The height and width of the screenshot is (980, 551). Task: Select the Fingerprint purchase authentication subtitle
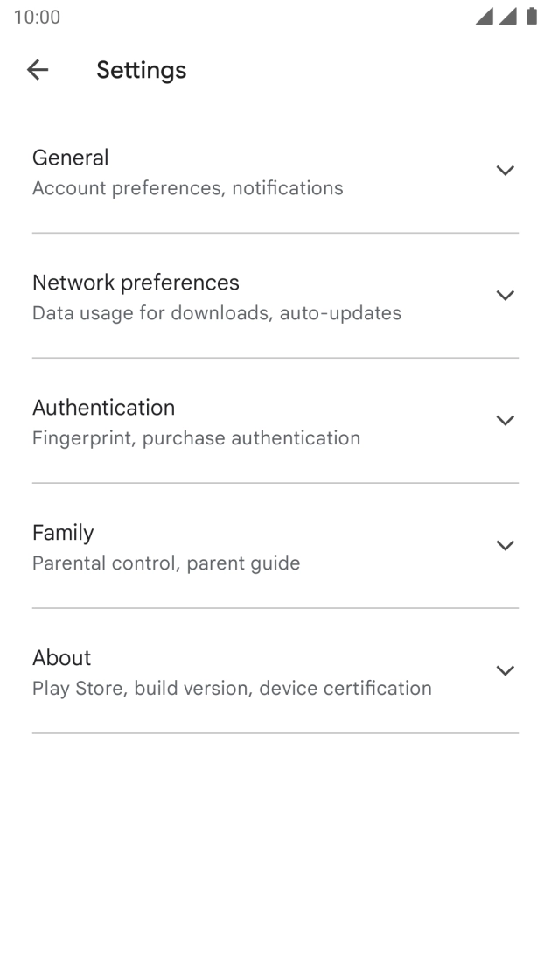[196, 437]
